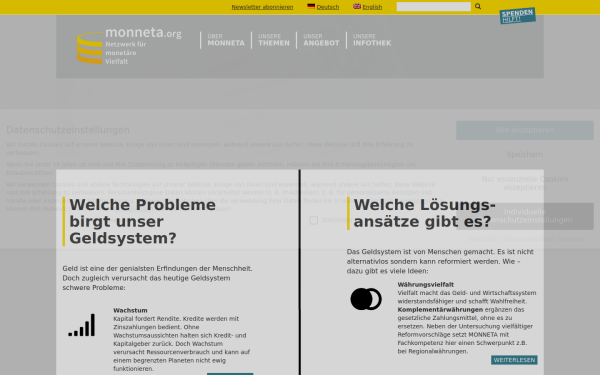Click the UK flag icon
The image size is (600, 375).
[x=357, y=6]
